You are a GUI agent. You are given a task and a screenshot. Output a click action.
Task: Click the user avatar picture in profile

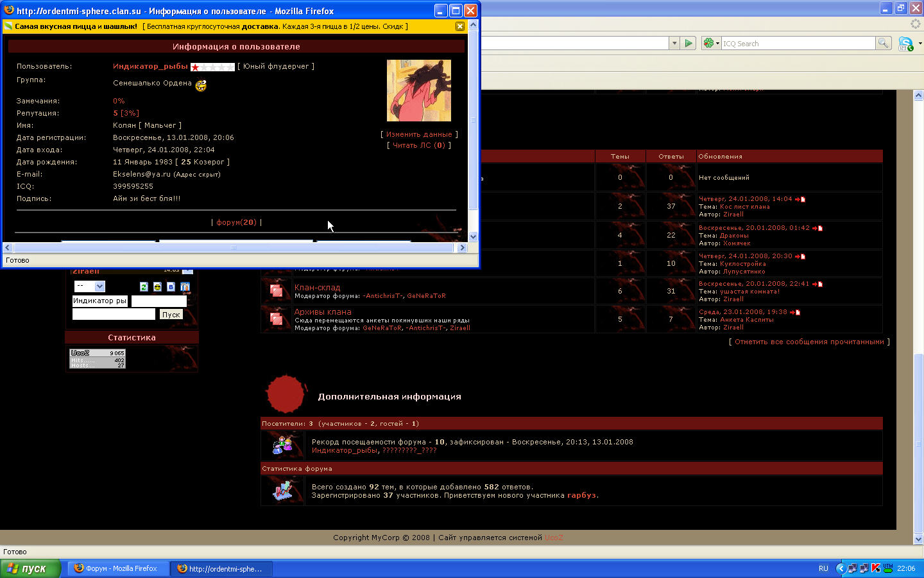418,91
